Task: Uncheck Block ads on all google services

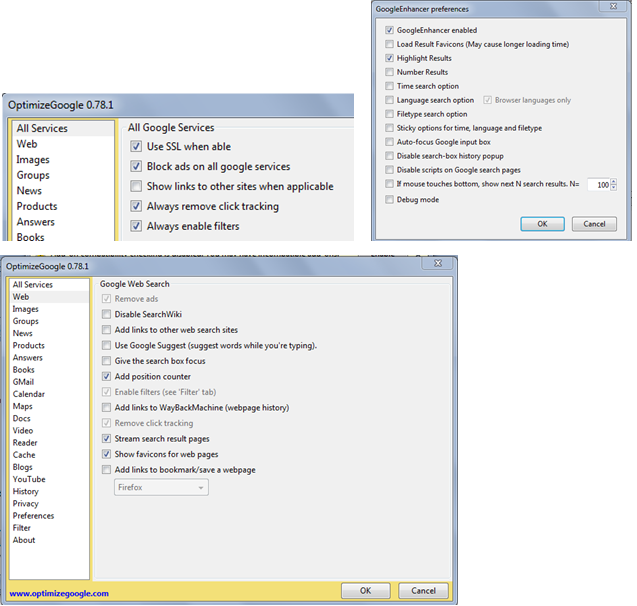Action: point(136,166)
